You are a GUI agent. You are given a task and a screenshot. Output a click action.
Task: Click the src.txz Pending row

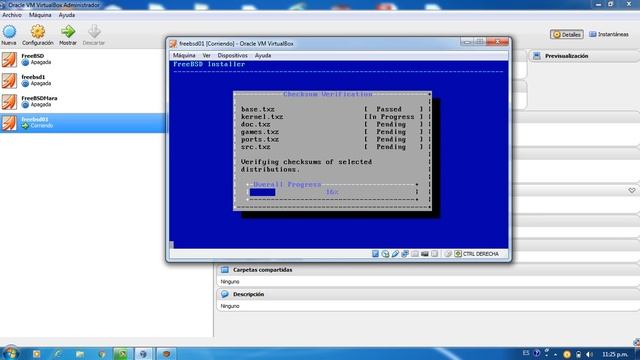332,147
